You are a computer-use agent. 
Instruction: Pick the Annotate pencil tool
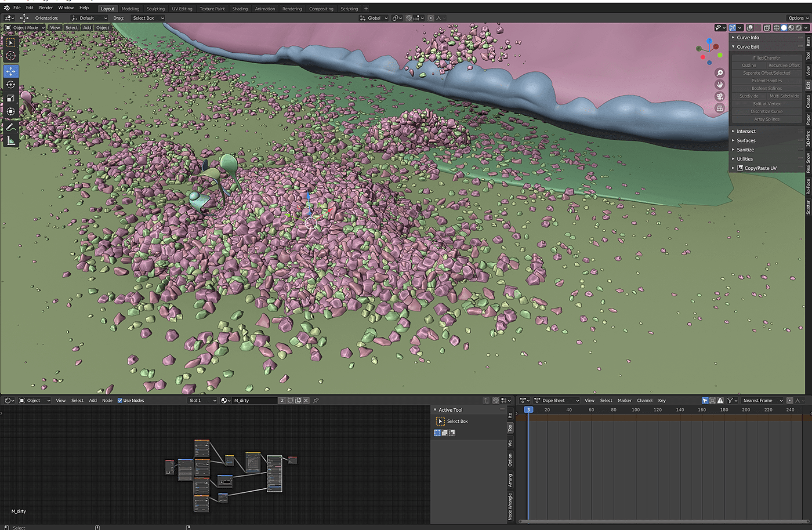pos(11,127)
